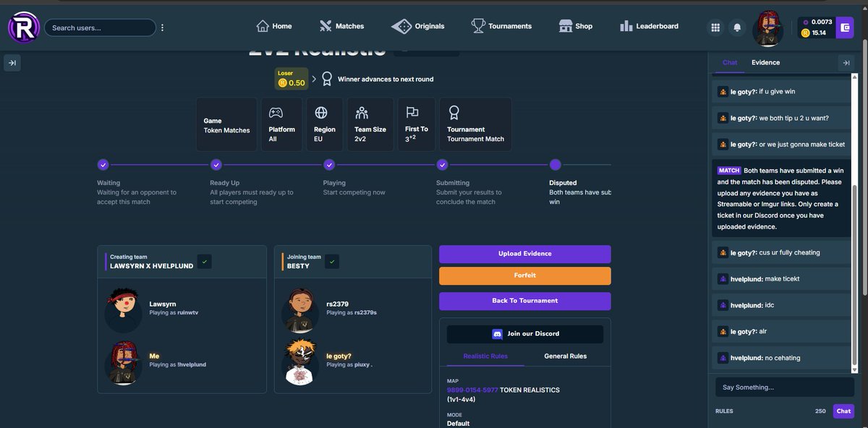Viewport: 868px width, 428px height.
Task: Click the Waiting step marker
Action: coord(103,165)
